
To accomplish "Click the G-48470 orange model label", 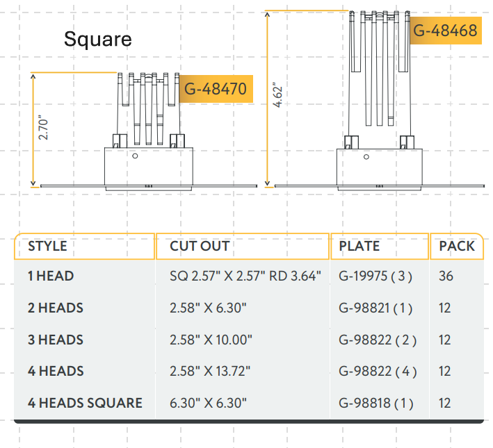I will pos(214,89).
